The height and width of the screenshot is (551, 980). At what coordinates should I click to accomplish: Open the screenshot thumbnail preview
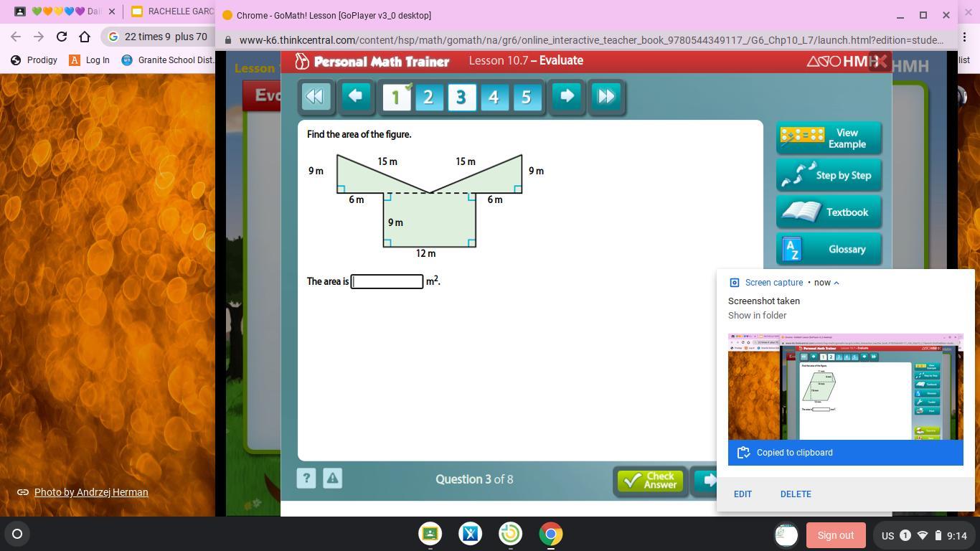(x=845, y=387)
